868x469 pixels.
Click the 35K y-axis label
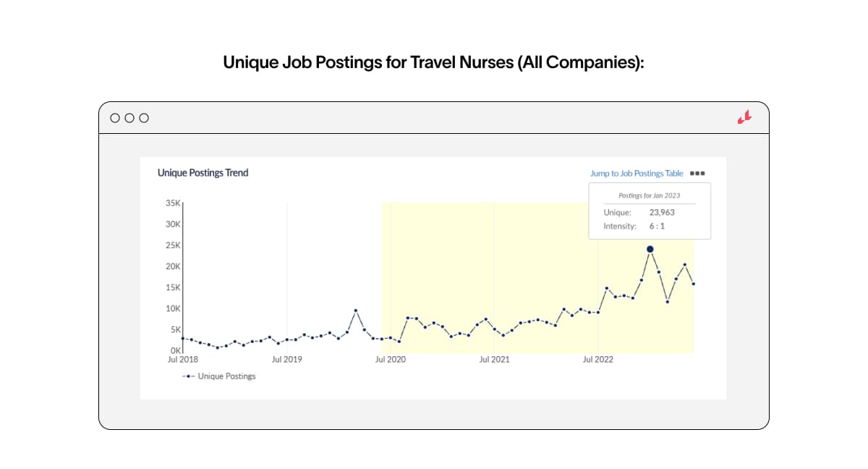click(x=172, y=203)
